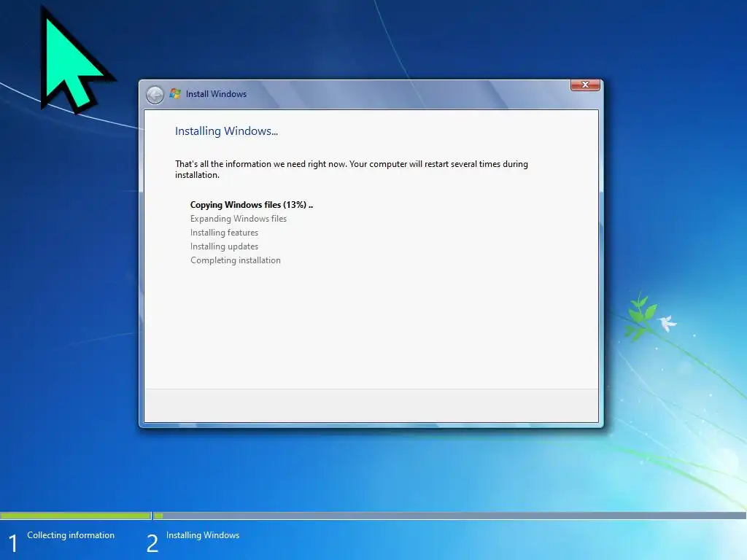Close the Install Windows dialog
Viewport: 747px width, 560px height.
585,85
